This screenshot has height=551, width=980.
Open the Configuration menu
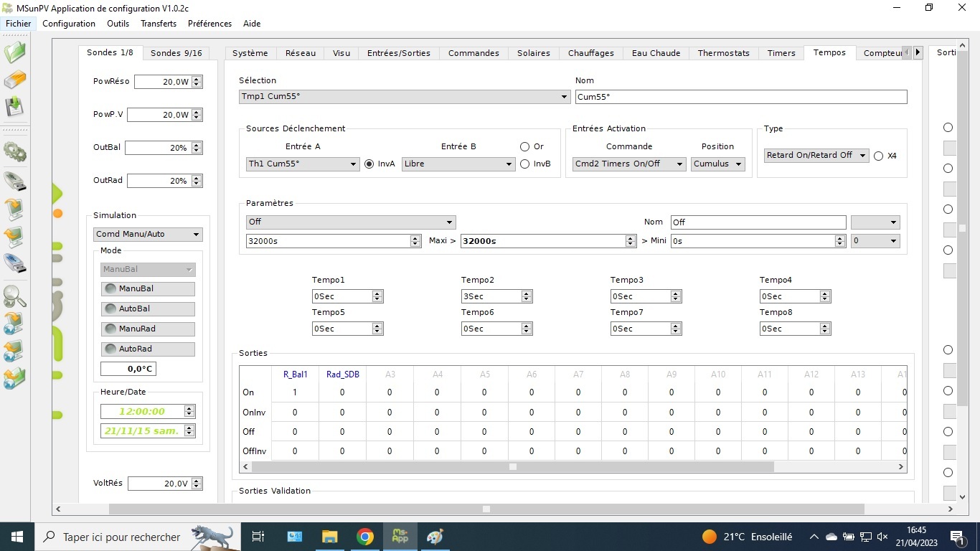tap(69, 24)
